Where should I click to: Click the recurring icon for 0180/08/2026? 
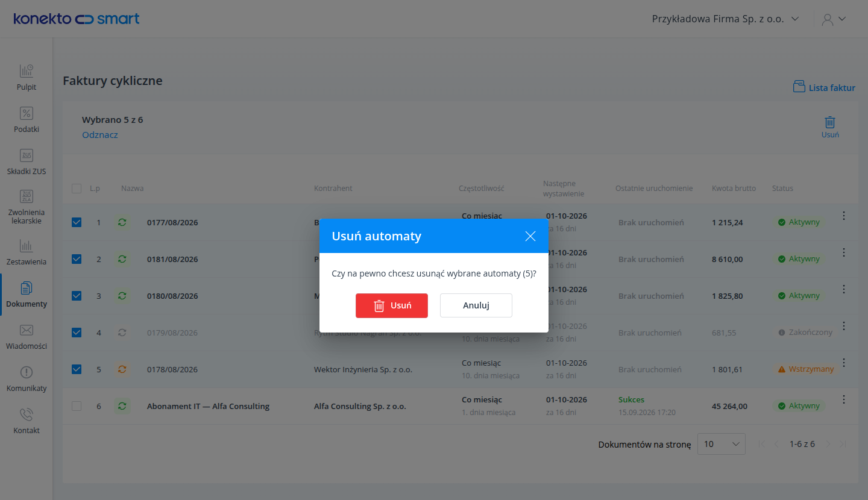pyautogui.click(x=122, y=296)
